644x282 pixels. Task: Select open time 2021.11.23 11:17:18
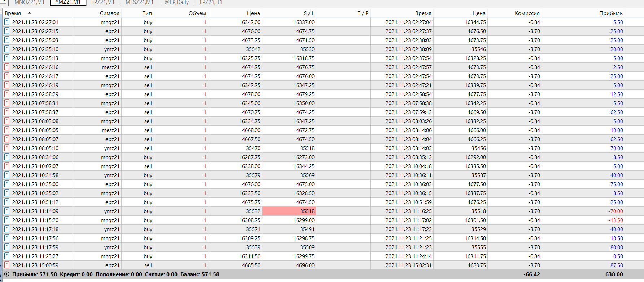35,229
